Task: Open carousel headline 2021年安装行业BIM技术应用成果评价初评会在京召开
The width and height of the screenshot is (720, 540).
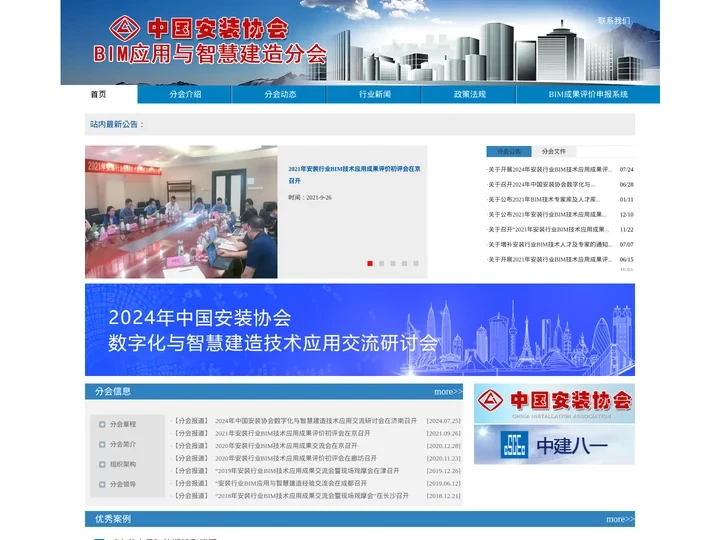Action: 354,174
